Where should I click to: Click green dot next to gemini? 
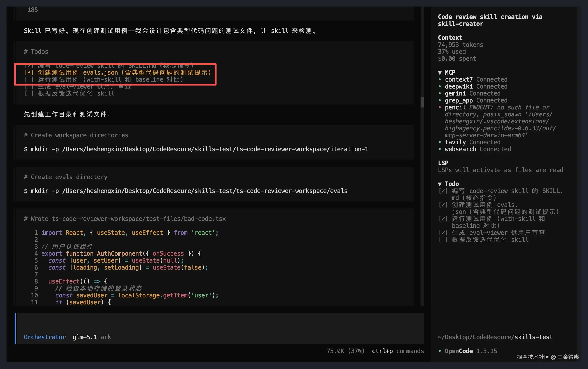coord(440,94)
